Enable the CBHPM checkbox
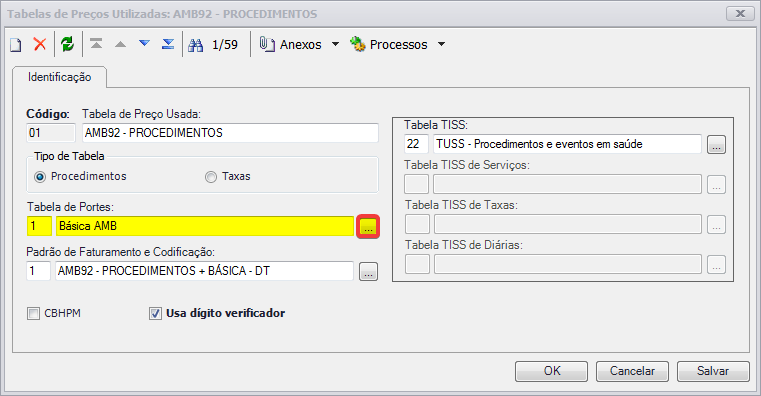761x396 pixels. click(x=33, y=314)
